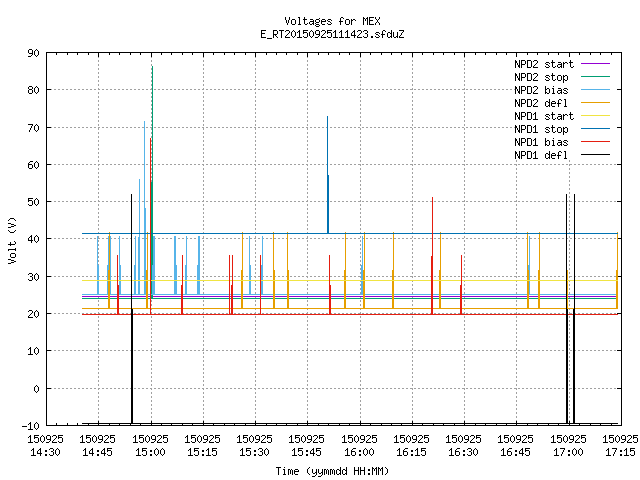Click the y-axis tick value -10

pos(31,426)
